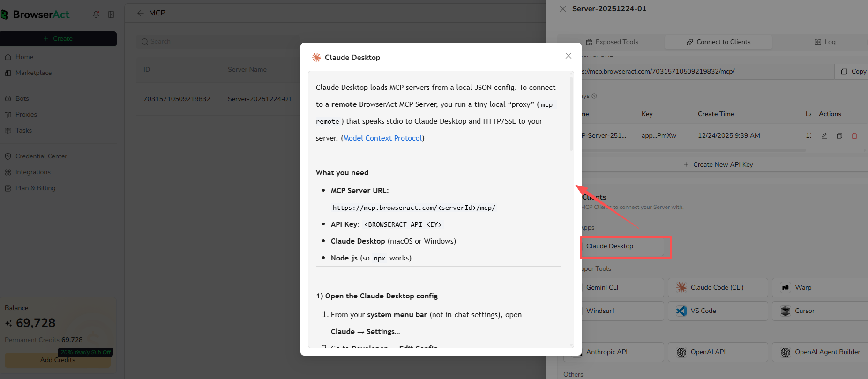
Task: Click the OpenAI Agent Builder logo icon
Action: [x=786, y=352]
